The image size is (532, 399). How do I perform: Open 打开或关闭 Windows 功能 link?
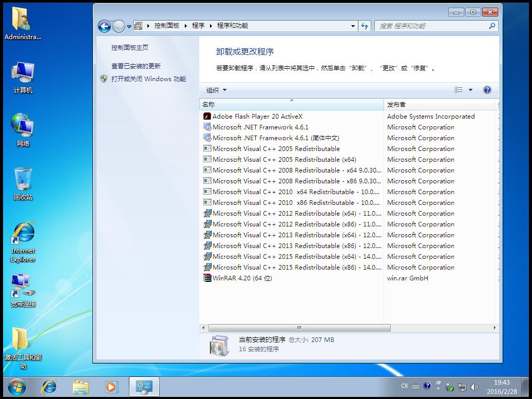tap(148, 79)
